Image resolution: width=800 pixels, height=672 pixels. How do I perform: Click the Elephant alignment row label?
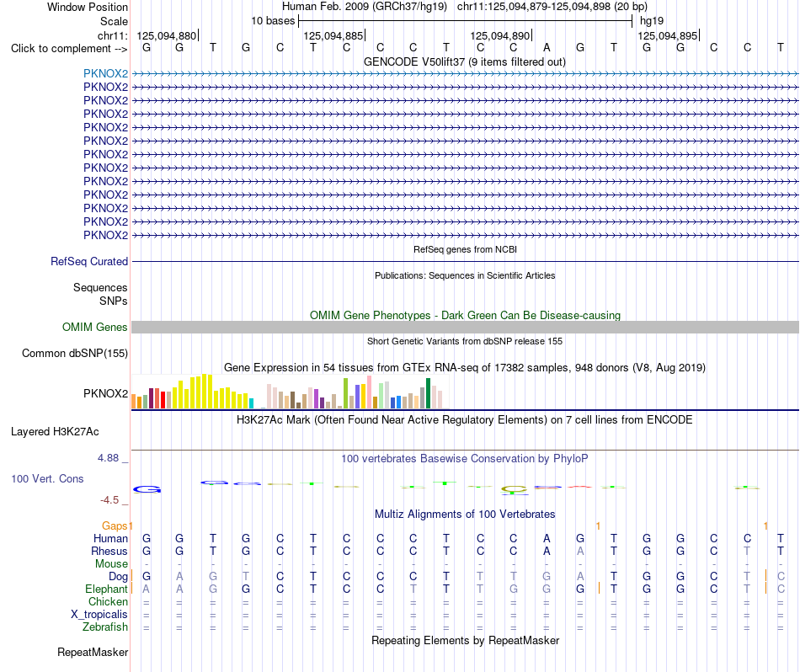[x=107, y=589]
